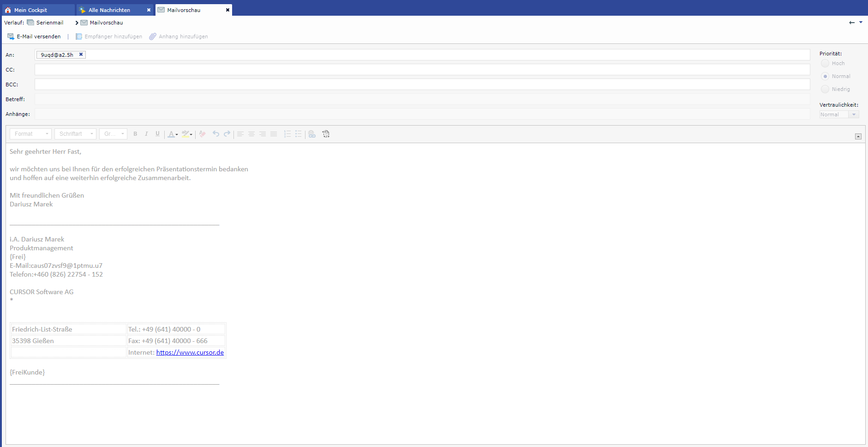Switch to the Alle Nachrichten tab
This screenshot has height=447, width=868.
[109, 10]
